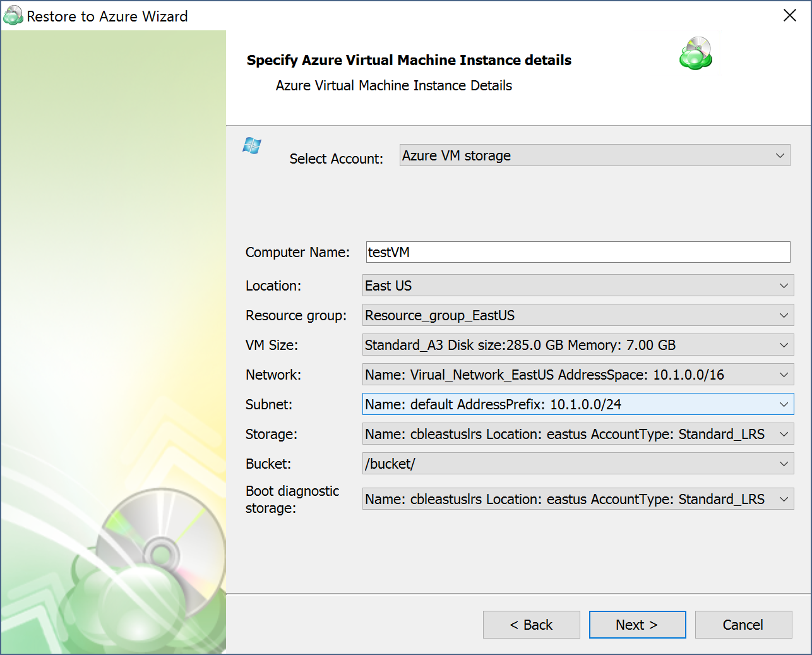Screen dimensions: 812x655
Task: Click the 'Bucket:' label
Action: point(268,464)
